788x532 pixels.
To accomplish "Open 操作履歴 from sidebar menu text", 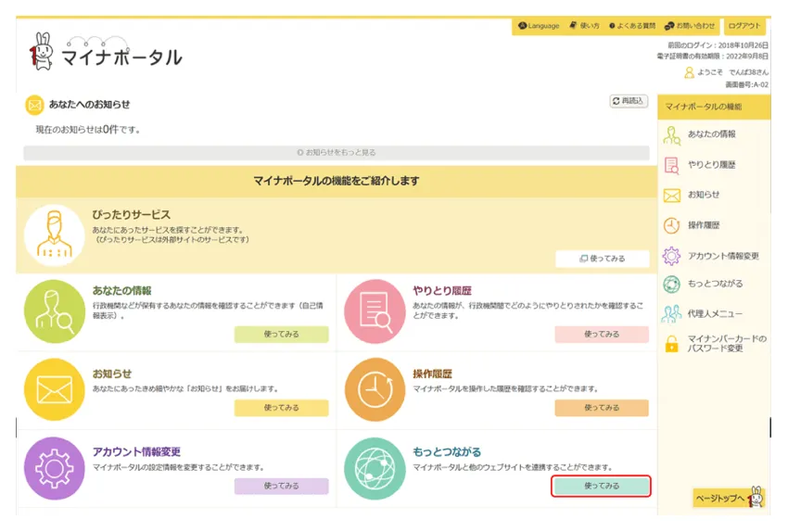I will pos(704,225).
